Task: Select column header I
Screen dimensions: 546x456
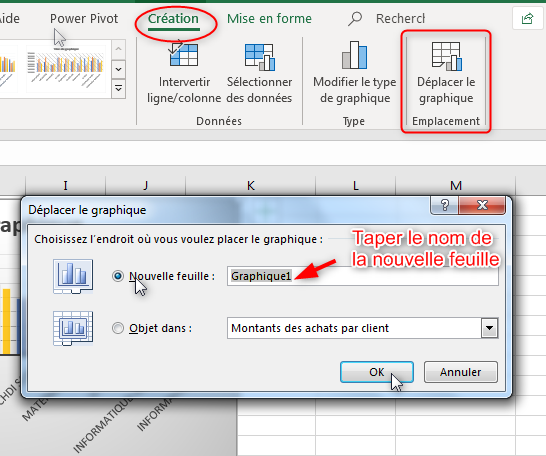Action: pos(65,186)
